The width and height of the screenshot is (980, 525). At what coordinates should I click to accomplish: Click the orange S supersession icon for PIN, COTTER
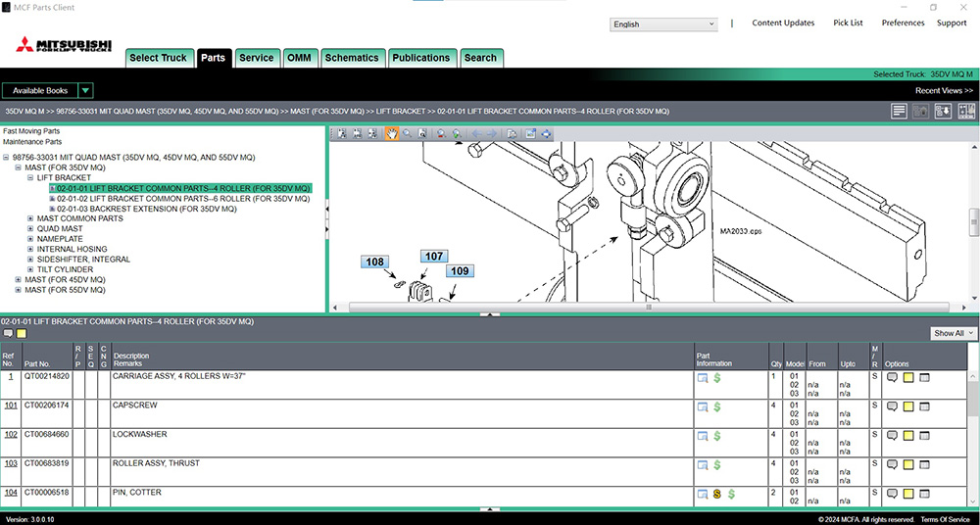coord(717,494)
